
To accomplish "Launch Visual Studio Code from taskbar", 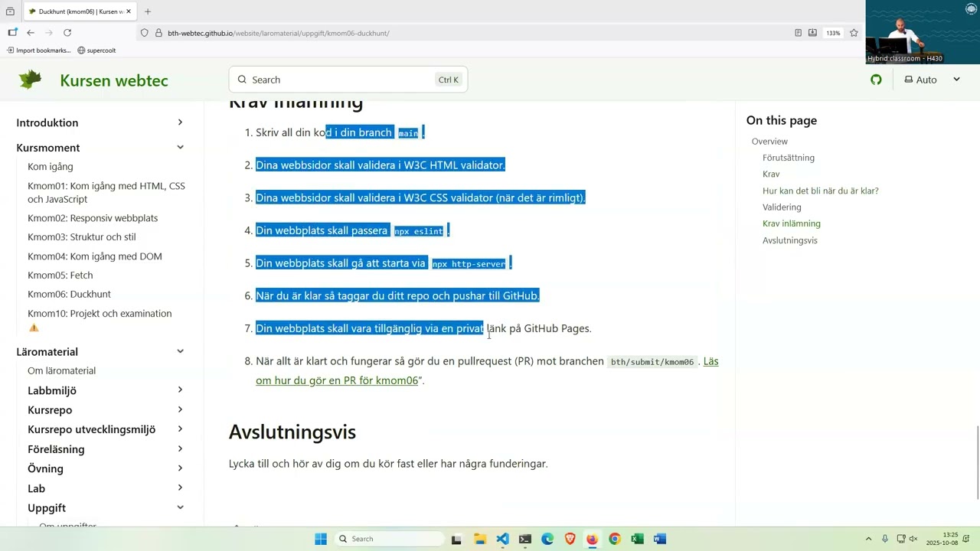I will pyautogui.click(x=501, y=539).
